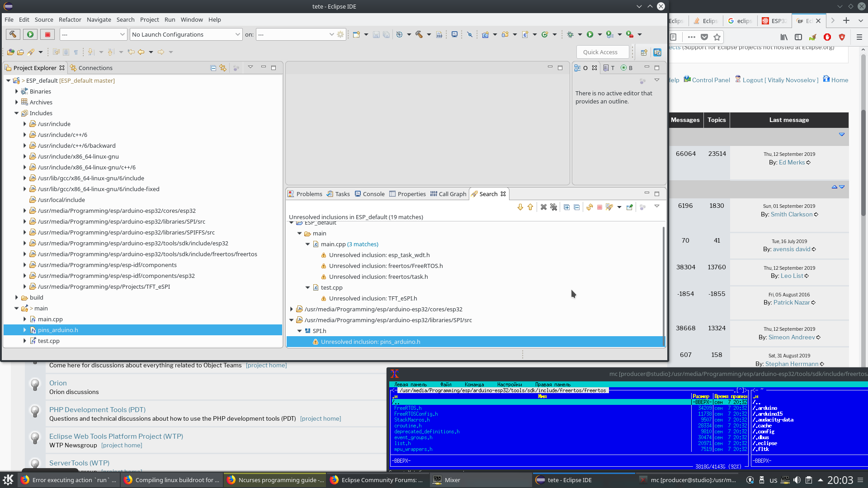This screenshot has width=868, height=488.
Task: Collapse all in Project Explorer
Action: point(213,68)
